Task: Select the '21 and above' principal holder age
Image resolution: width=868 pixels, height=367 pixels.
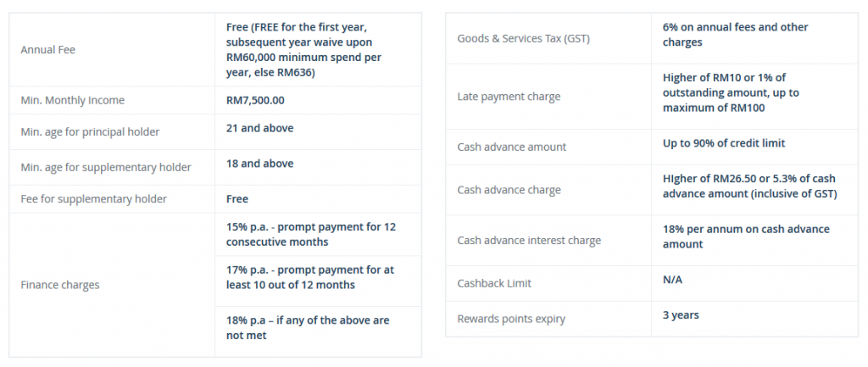Action: 259,128
